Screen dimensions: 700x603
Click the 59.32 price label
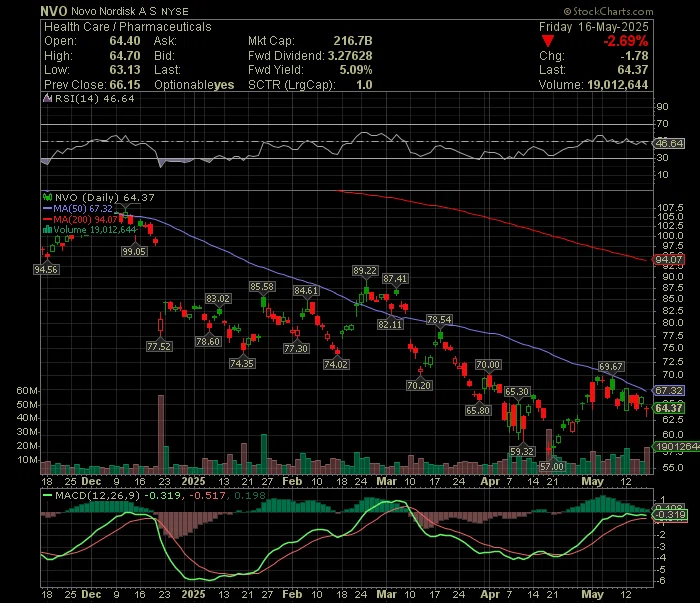[522, 452]
